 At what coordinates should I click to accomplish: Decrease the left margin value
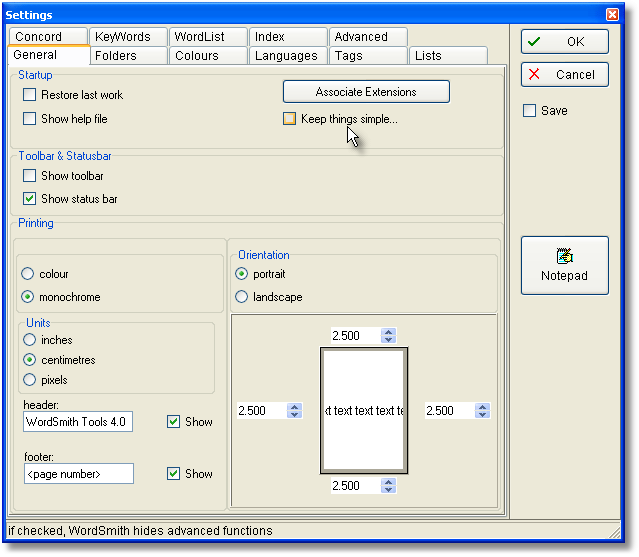pyautogui.click(x=294, y=414)
